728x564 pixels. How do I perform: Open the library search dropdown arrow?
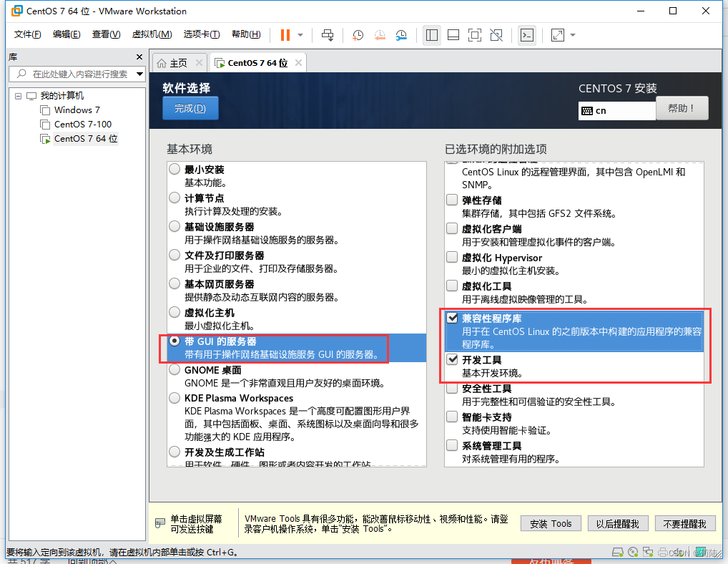tap(139, 74)
